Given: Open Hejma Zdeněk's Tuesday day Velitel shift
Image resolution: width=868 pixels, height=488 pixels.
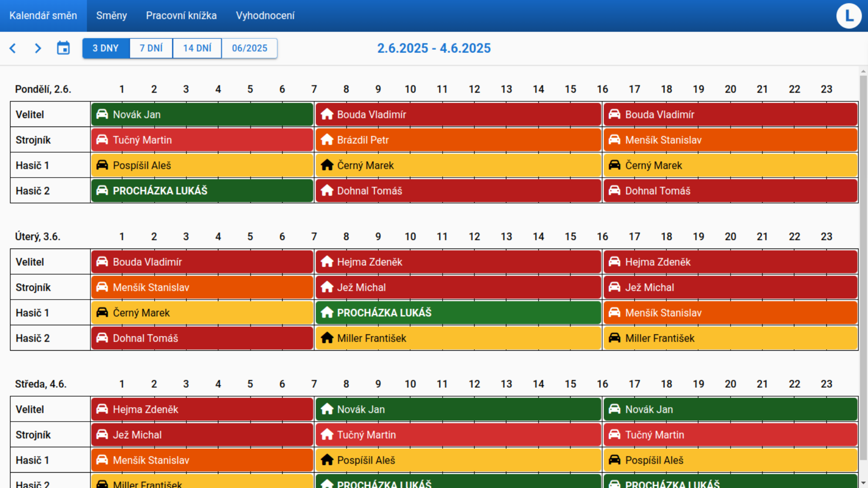Looking at the screenshot, I should point(458,262).
